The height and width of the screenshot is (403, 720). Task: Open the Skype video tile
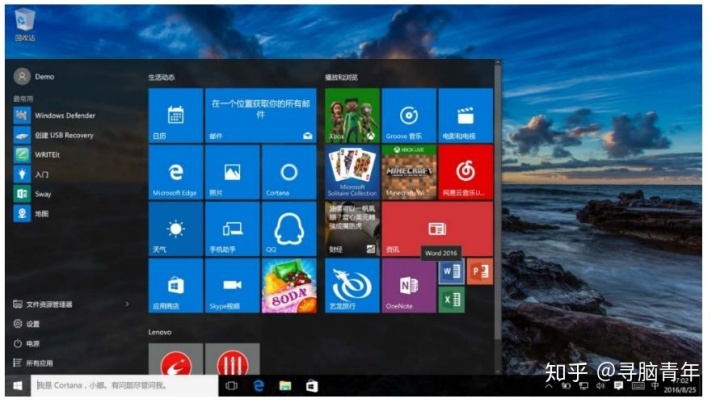tap(232, 285)
